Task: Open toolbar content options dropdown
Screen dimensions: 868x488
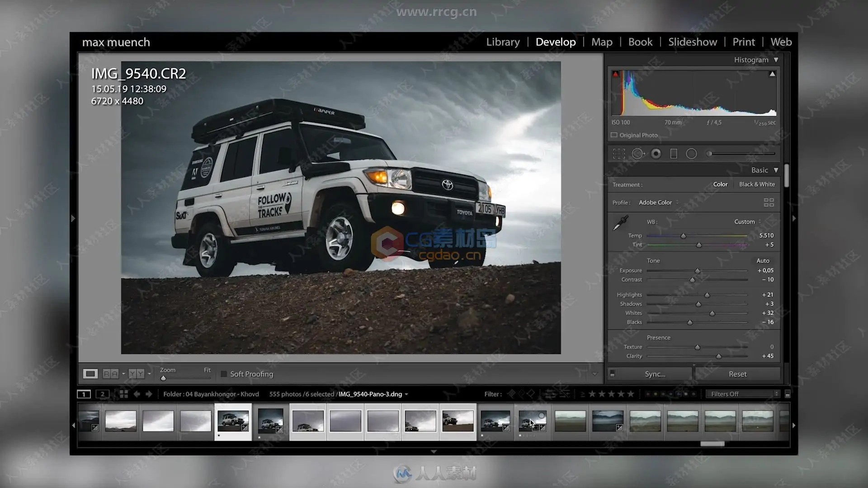Action: (x=594, y=374)
